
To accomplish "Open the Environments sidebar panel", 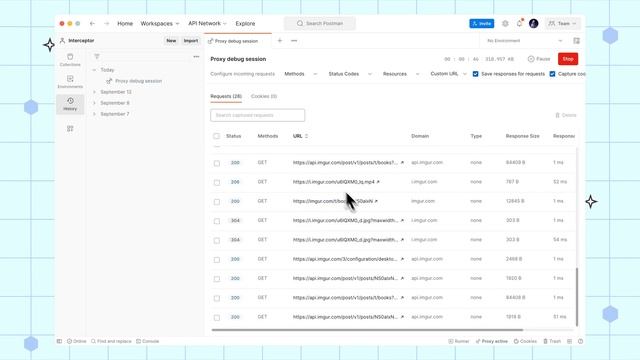I will point(70,82).
